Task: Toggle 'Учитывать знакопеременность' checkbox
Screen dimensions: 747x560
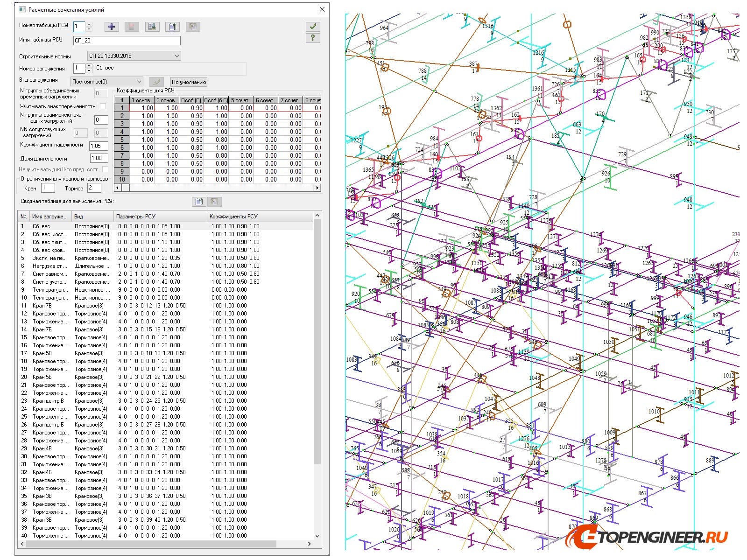Action: 103,106
